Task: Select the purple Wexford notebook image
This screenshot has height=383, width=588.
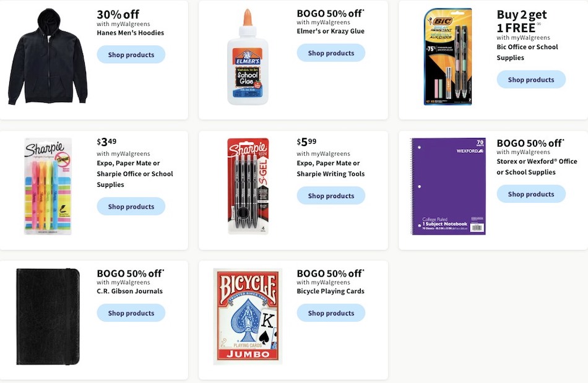Action: click(x=448, y=186)
